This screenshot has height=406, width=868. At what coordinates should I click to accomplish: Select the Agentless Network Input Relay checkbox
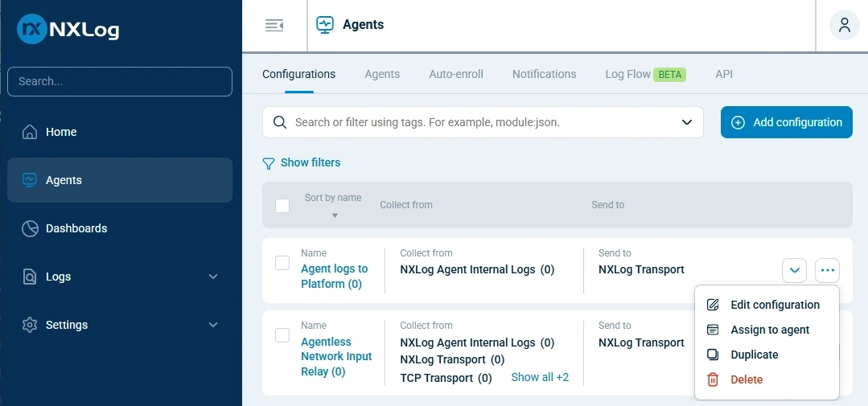click(282, 335)
